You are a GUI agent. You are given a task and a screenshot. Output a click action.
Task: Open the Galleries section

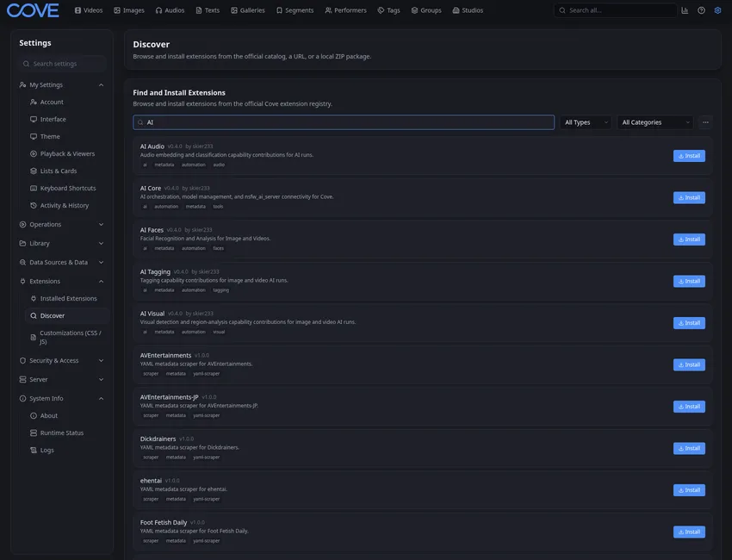point(248,10)
